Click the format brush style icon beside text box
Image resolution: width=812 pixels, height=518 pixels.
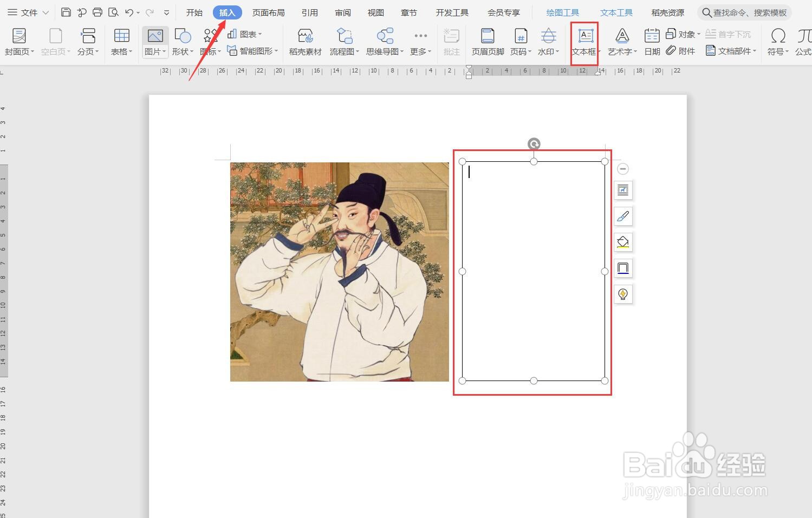click(x=623, y=216)
